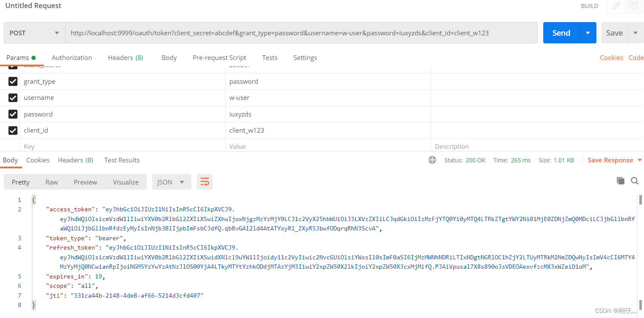Open the comments icon at top right
The image size is (644, 318).
coord(634,6)
